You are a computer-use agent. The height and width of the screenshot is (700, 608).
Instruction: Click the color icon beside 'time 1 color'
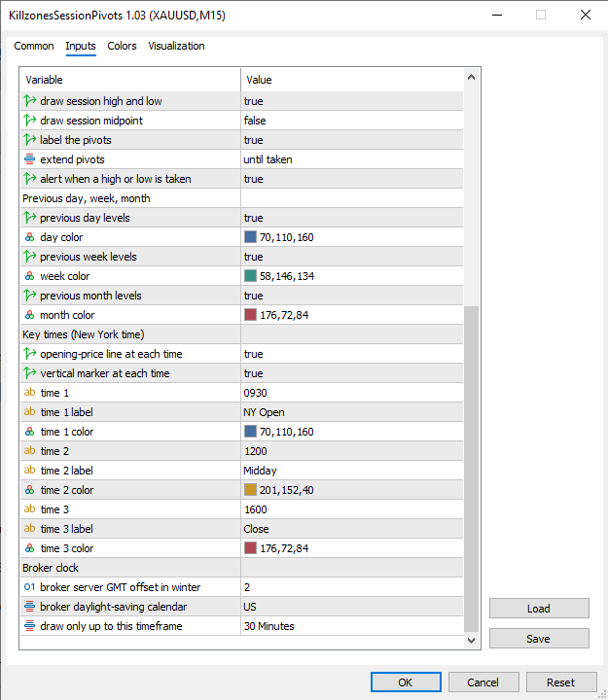point(29,432)
